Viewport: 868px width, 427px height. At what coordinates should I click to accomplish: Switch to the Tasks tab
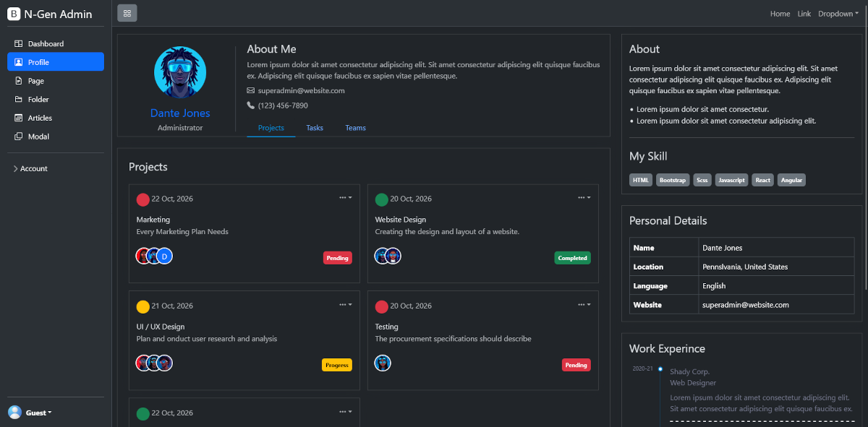point(315,128)
